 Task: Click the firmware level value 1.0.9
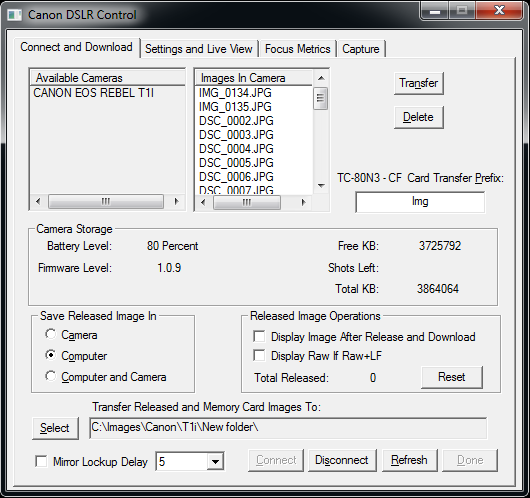coord(169,268)
